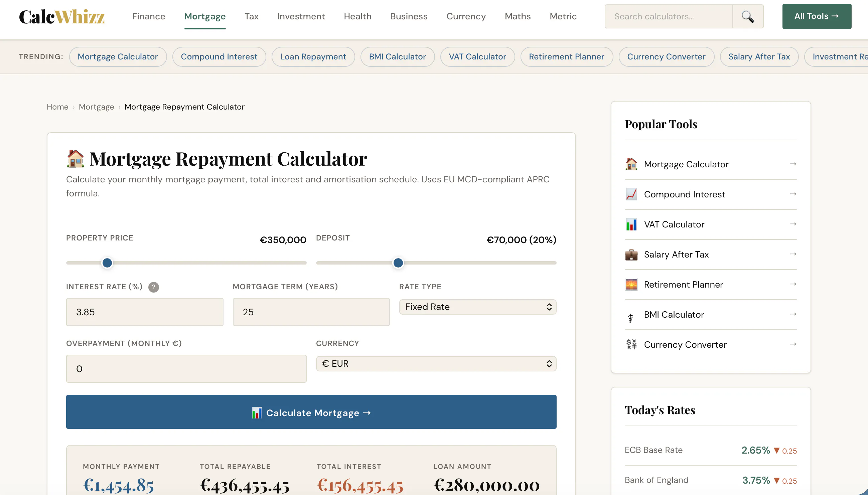Open the Rate Type Fixed Rate dropdown
Screen dimensions: 868x495
point(477,307)
